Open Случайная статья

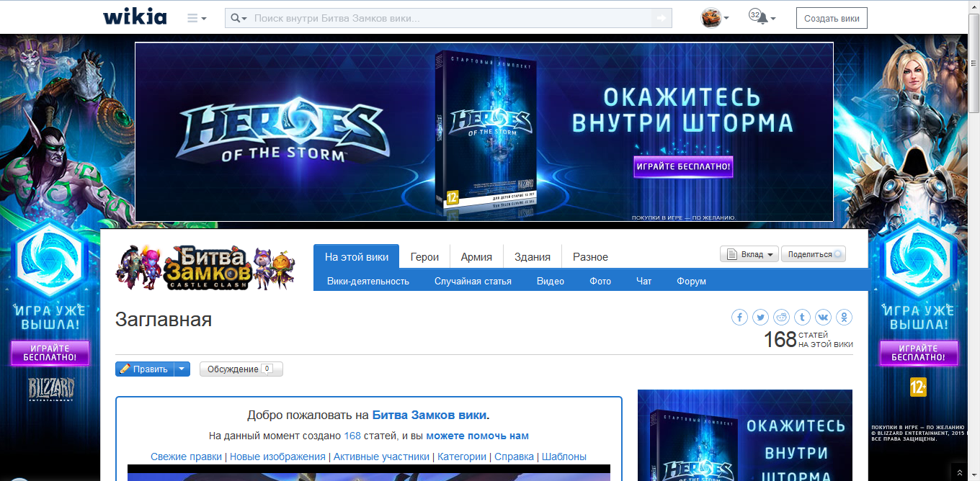(473, 281)
